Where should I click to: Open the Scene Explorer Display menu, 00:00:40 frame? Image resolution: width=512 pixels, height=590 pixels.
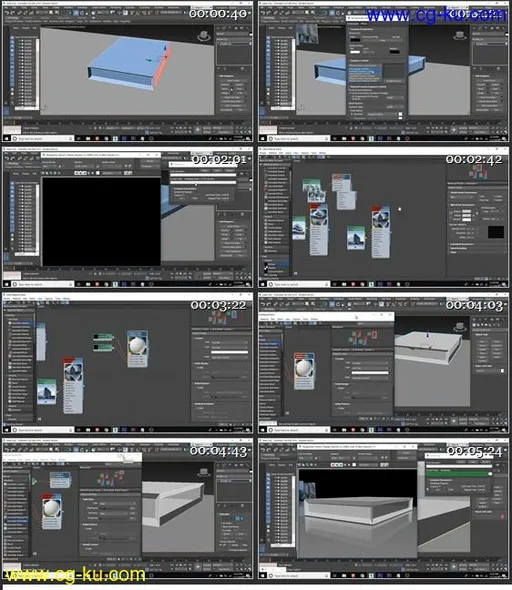coord(26,27)
